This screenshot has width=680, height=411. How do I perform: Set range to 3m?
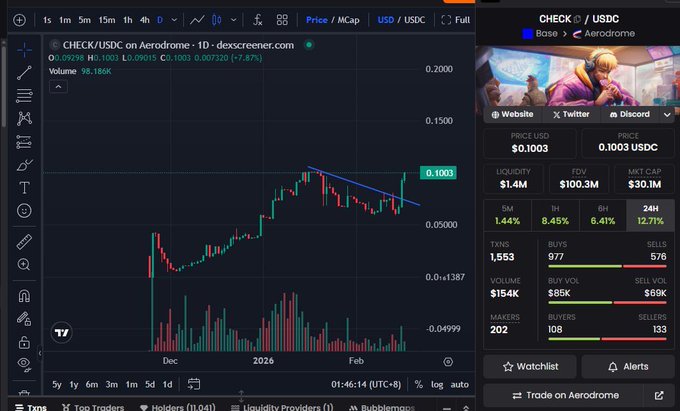[111, 385]
